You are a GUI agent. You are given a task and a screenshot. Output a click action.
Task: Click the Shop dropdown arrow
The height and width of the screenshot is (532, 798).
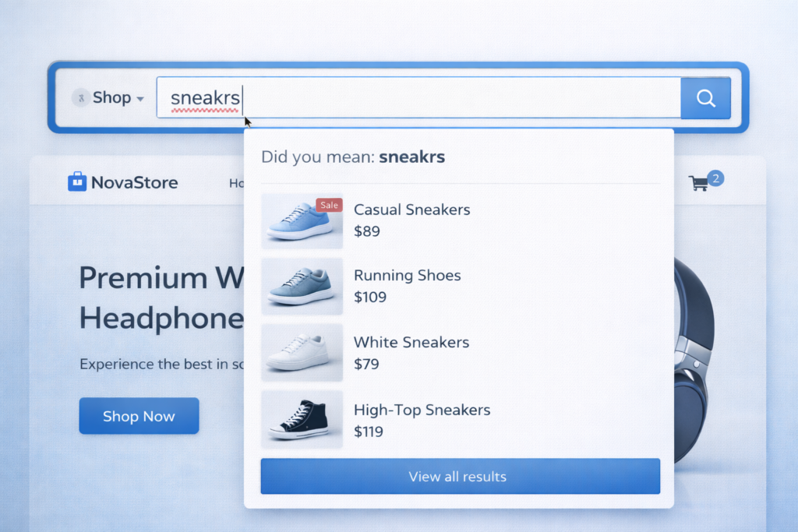(140, 99)
